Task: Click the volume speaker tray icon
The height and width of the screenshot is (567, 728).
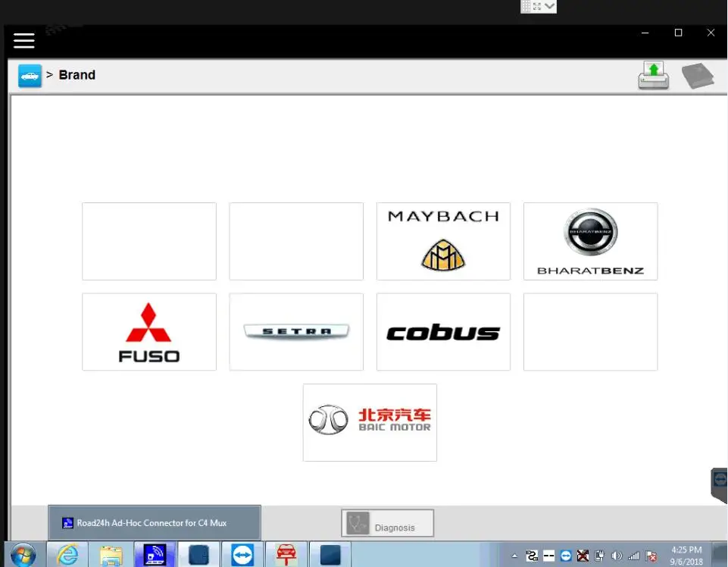Action: 617,556
